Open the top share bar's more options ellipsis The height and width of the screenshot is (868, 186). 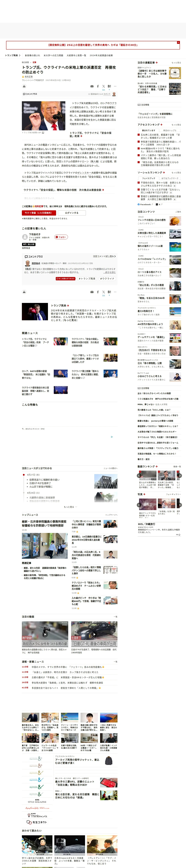pyautogui.click(x=115, y=86)
